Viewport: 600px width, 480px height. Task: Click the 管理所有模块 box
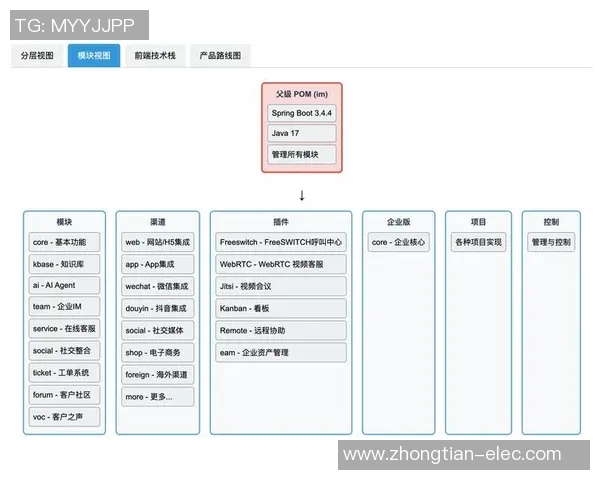tap(302, 155)
